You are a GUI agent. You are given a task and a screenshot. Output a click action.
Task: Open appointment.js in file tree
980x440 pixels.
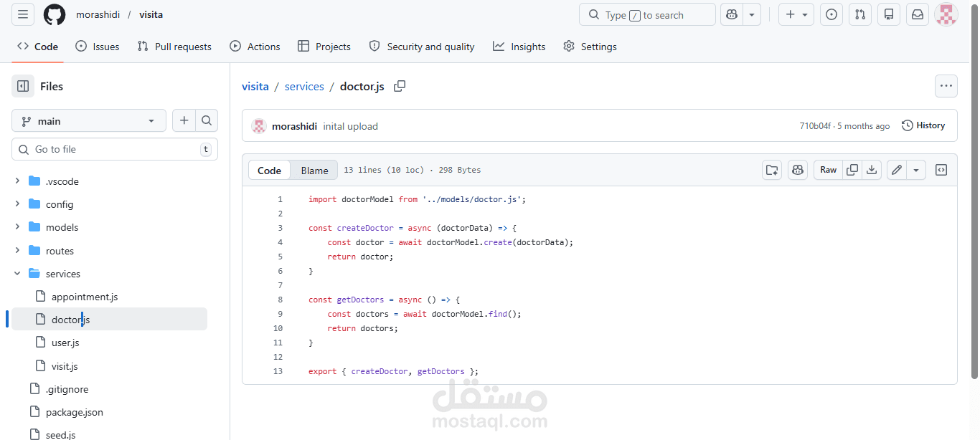[85, 297]
